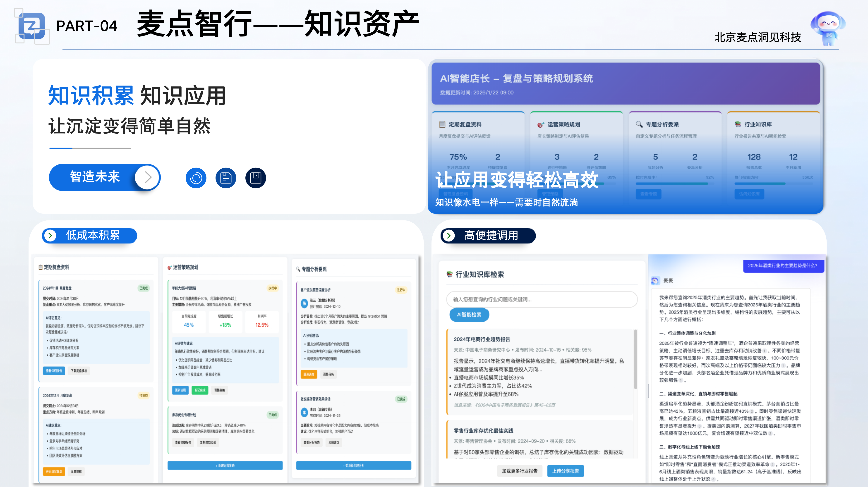Click the arrow circle inside 智造未来 button
Image resolution: width=868 pixels, height=487 pixels.
(147, 177)
